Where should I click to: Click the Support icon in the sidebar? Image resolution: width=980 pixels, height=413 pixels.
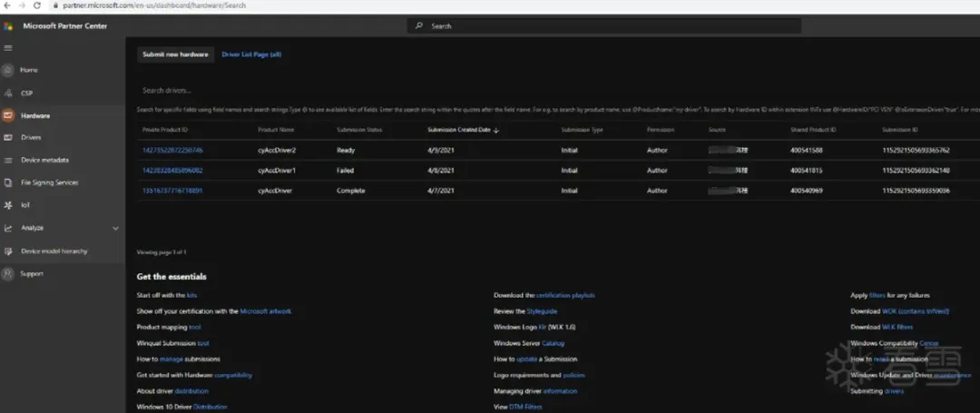(x=8, y=273)
